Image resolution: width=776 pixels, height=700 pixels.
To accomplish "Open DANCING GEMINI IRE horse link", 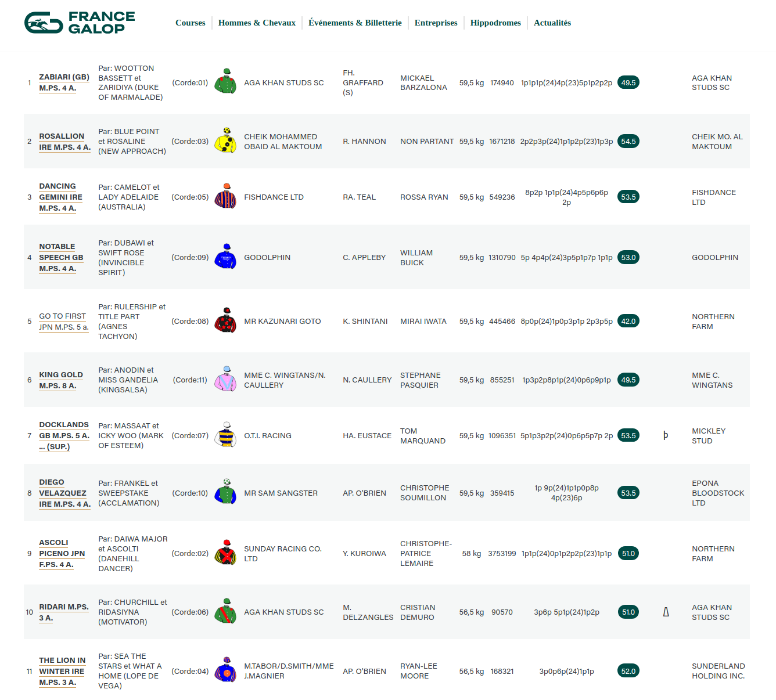I will pos(61,197).
